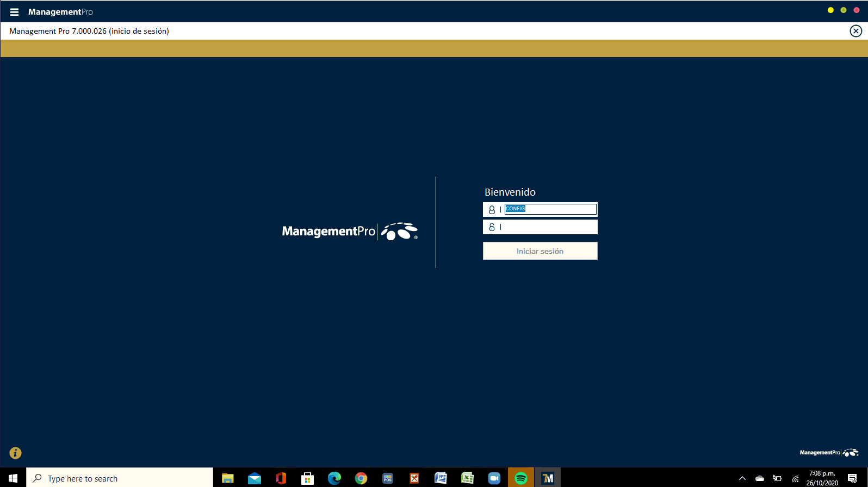Open the POS application in taskbar

pyautogui.click(x=387, y=478)
